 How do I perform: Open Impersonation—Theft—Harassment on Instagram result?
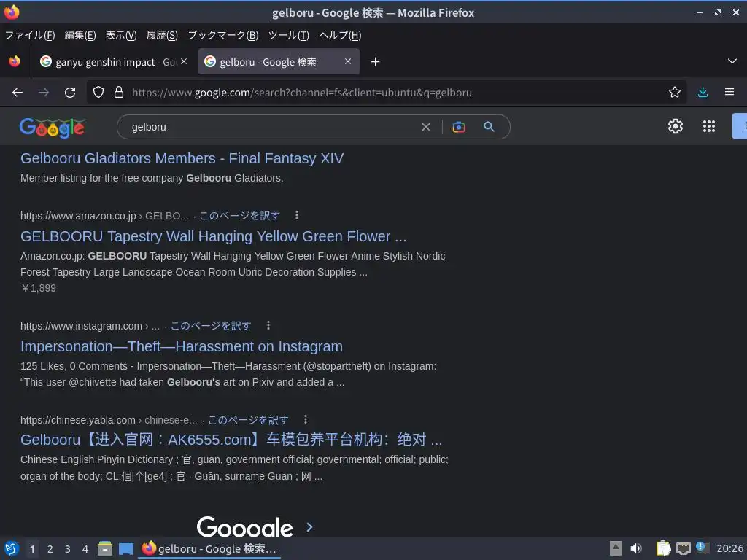click(182, 346)
